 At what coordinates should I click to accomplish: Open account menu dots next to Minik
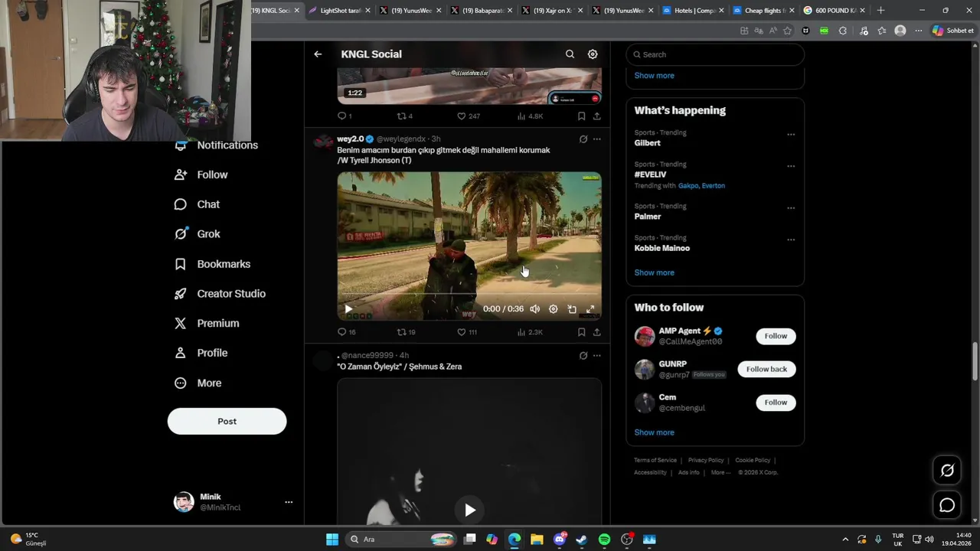289,502
